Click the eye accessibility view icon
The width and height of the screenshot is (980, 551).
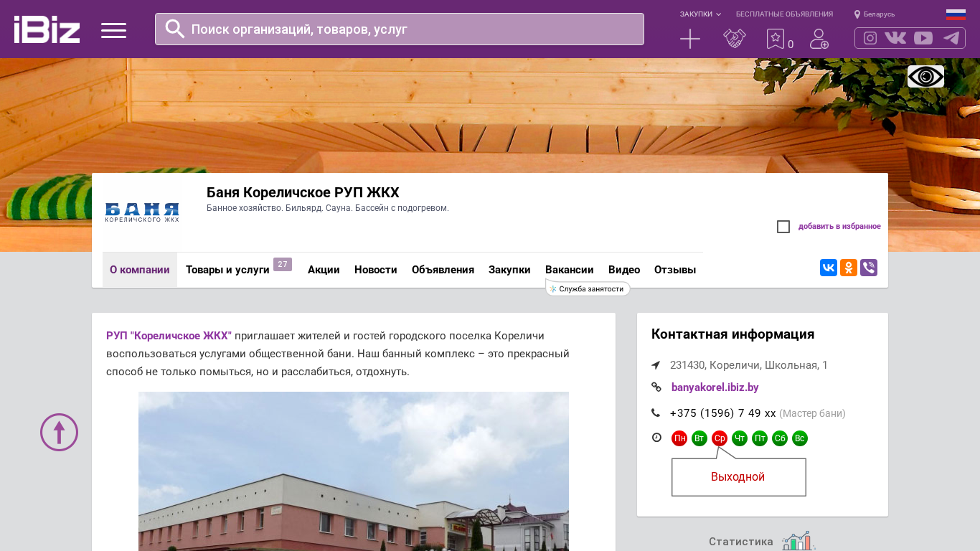pyautogui.click(x=925, y=76)
